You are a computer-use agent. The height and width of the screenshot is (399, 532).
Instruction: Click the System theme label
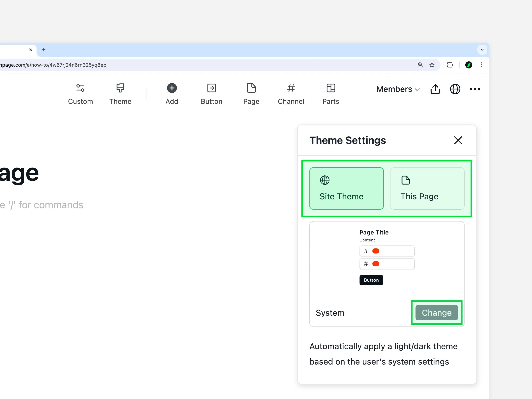point(330,313)
